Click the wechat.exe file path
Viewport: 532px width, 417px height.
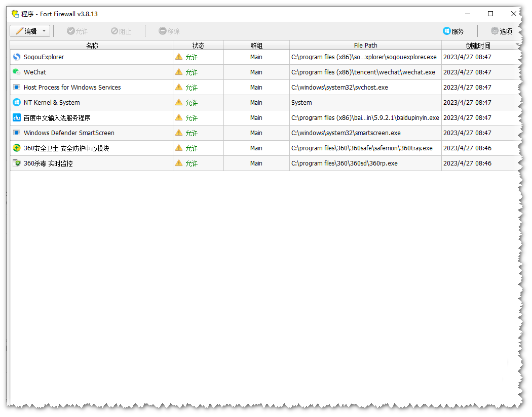pyautogui.click(x=363, y=72)
